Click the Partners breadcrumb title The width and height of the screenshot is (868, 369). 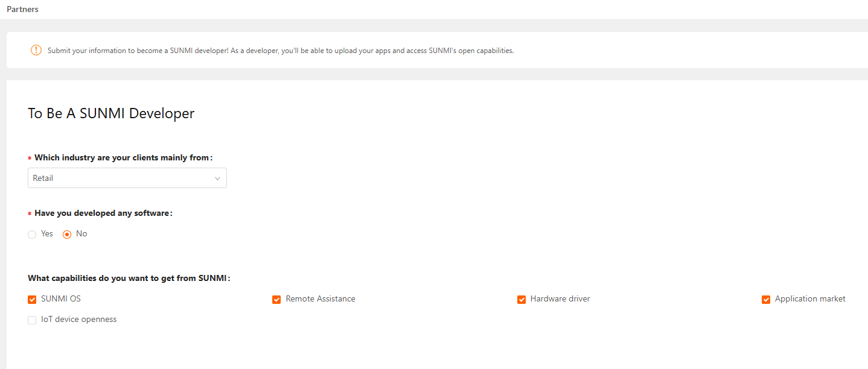coord(22,9)
